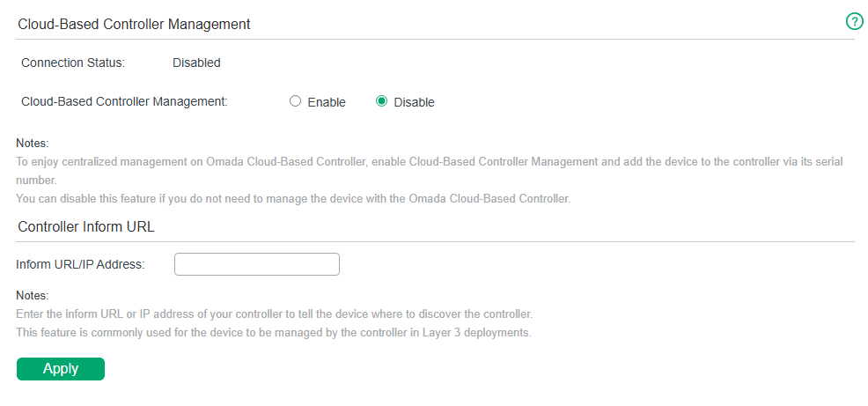Click the "Cloud-Based Controller Management" page heading

[134, 25]
